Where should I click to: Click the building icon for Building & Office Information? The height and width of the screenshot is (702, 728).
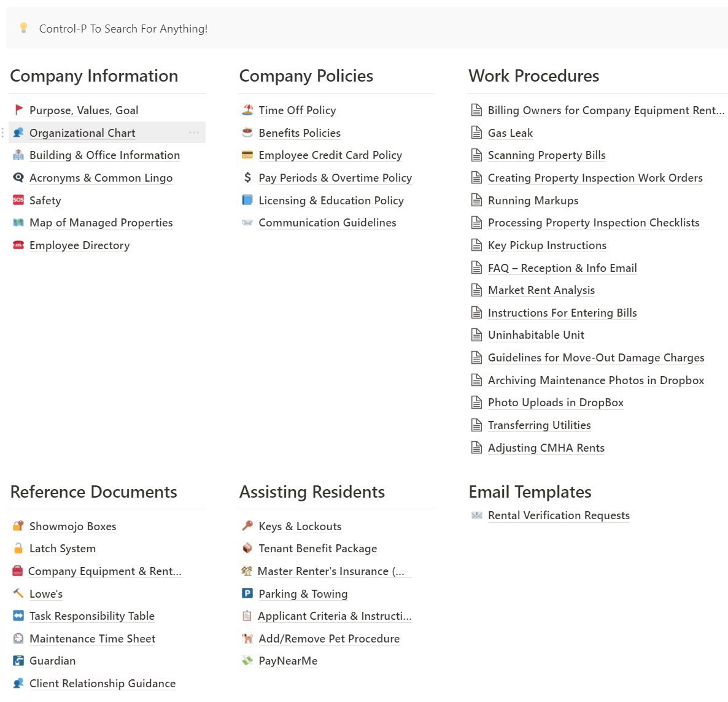pos(18,155)
